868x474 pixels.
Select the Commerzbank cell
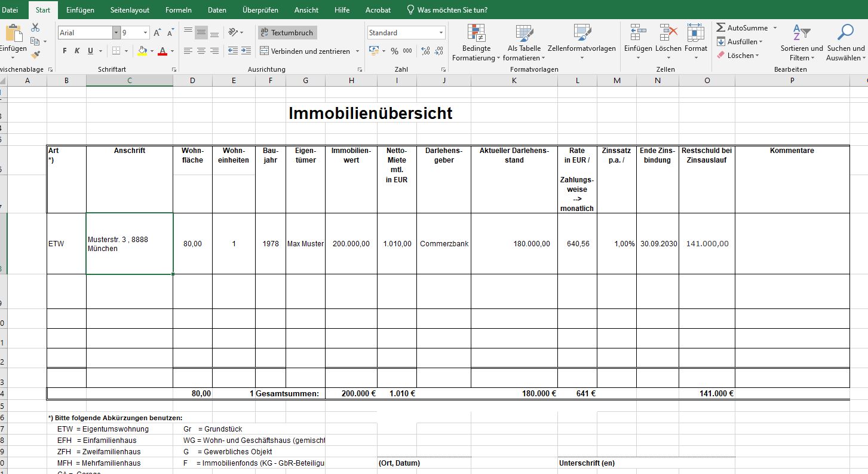444,244
